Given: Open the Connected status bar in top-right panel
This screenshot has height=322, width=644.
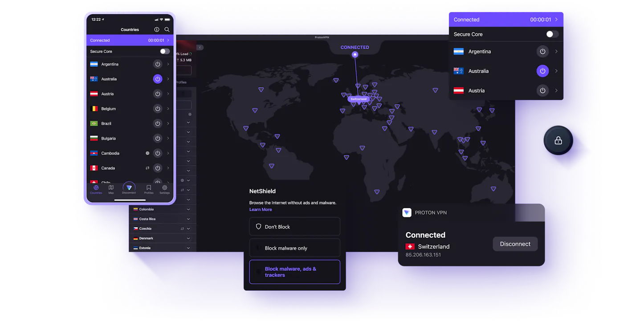Looking at the screenshot, I should click(x=506, y=20).
